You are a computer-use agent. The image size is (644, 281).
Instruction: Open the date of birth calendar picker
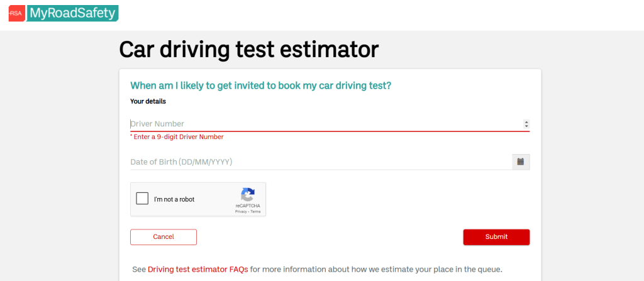tap(521, 162)
